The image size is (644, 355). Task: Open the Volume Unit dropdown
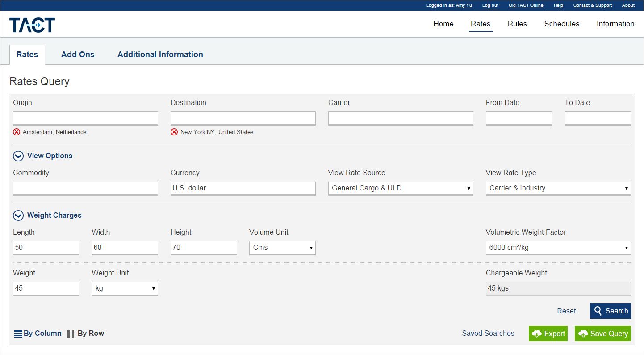(x=282, y=248)
